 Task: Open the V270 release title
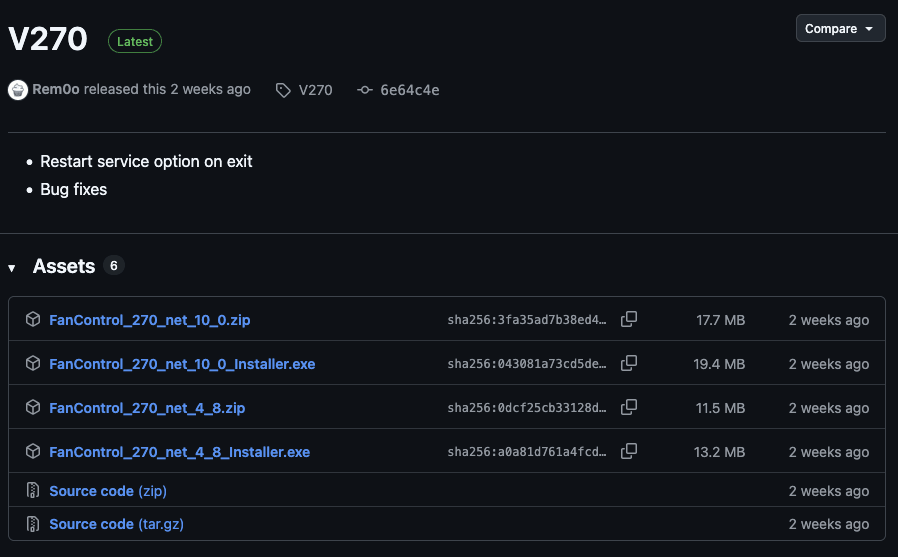click(48, 39)
